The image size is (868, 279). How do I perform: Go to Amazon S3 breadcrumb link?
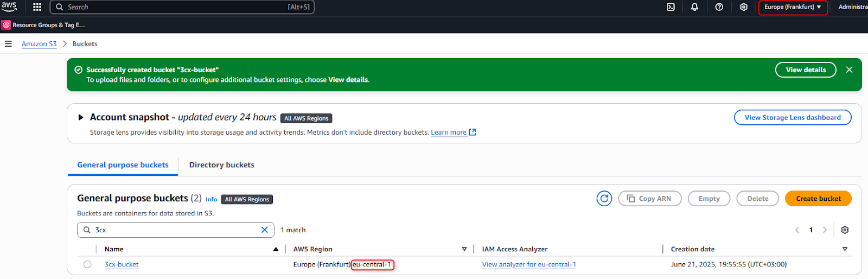coord(39,44)
